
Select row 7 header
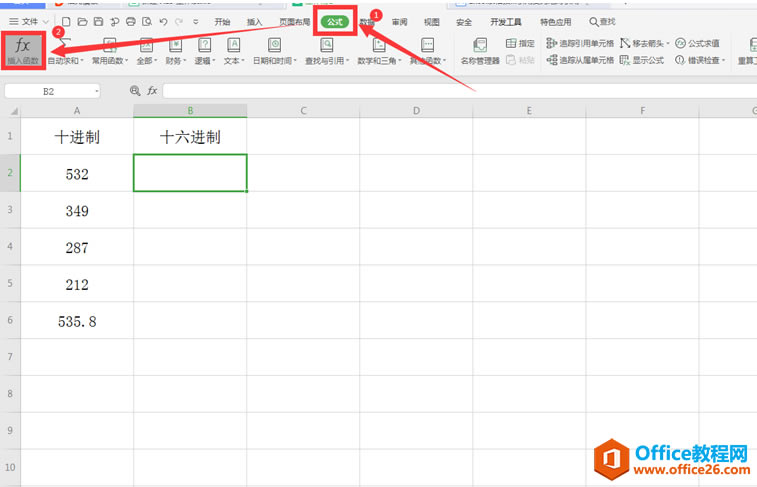click(x=10, y=357)
